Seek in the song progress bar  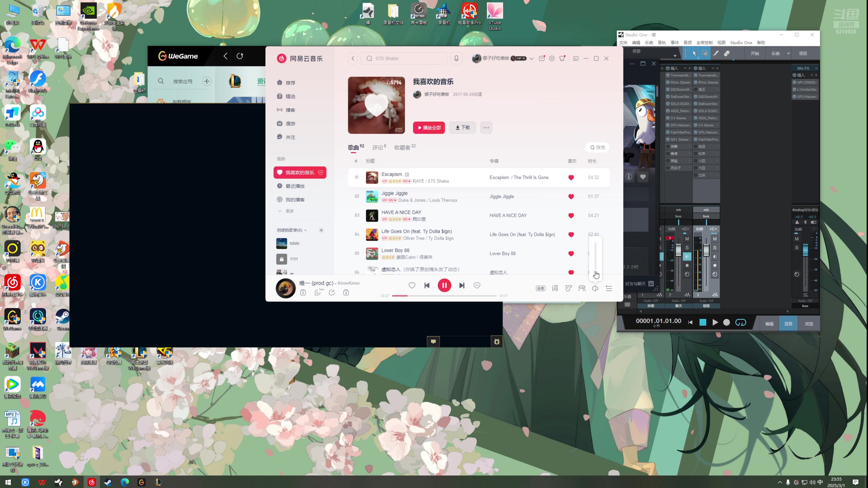[444, 296]
